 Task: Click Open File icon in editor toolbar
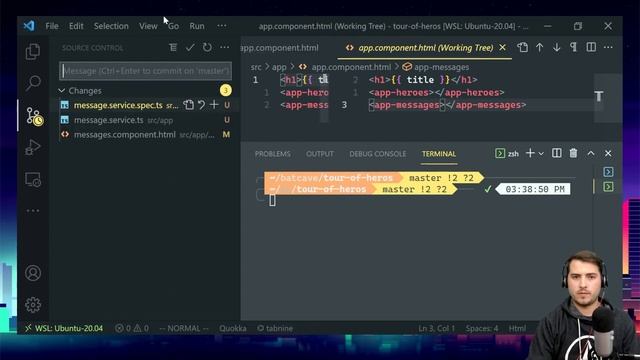(x=522, y=48)
